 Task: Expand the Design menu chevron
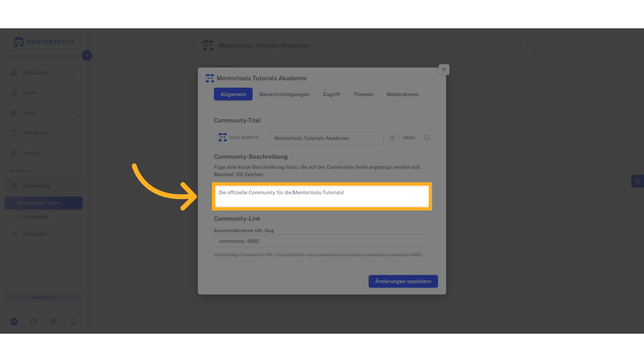pos(74,153)
